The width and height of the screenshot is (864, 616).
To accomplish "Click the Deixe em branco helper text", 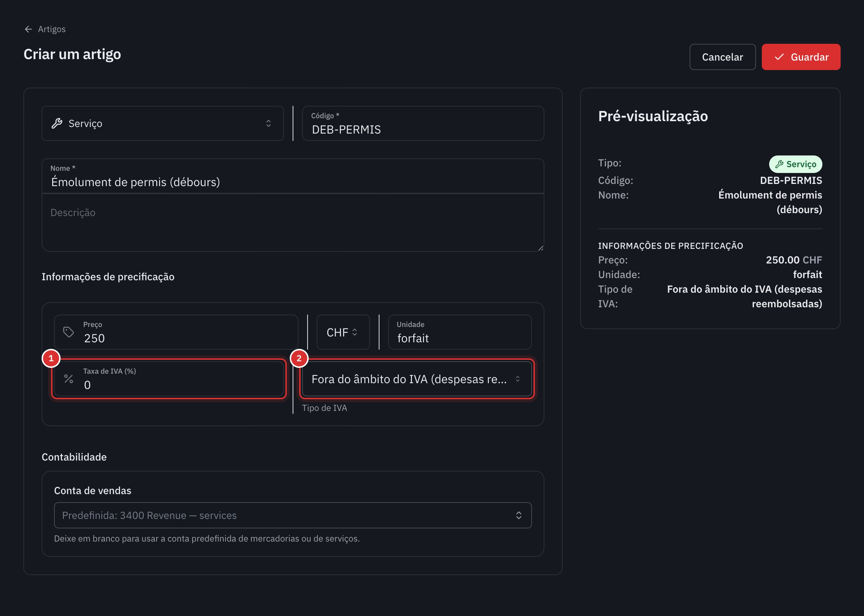I will click(207, 538).
